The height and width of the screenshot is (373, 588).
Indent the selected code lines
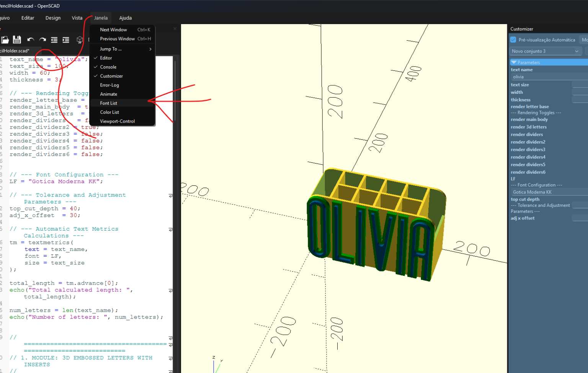(x=66, y=40)
